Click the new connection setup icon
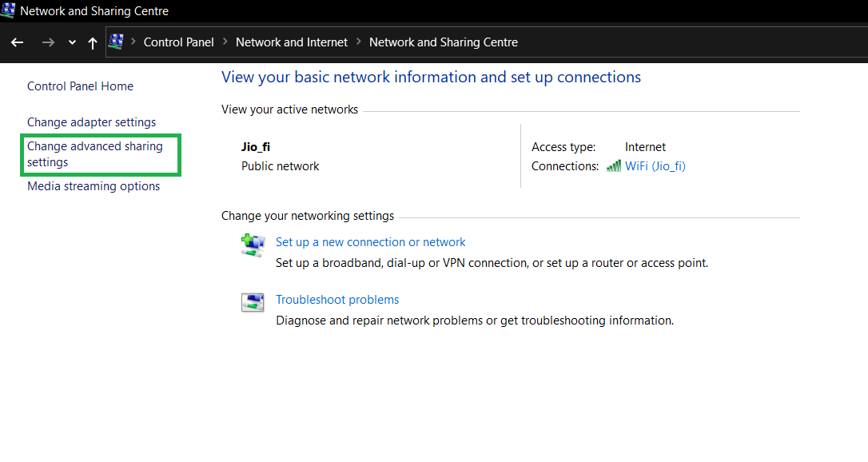The image size is (868, 462). [x=253, y=245]
